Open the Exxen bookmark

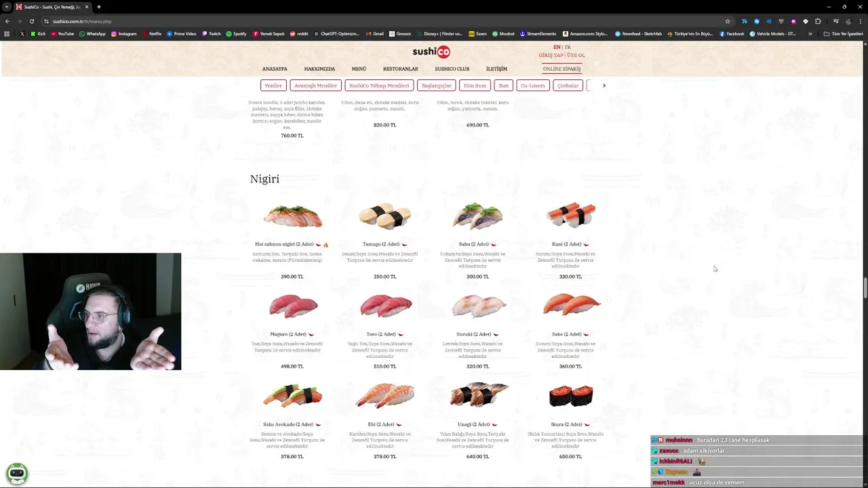click(x=477, y=34)
